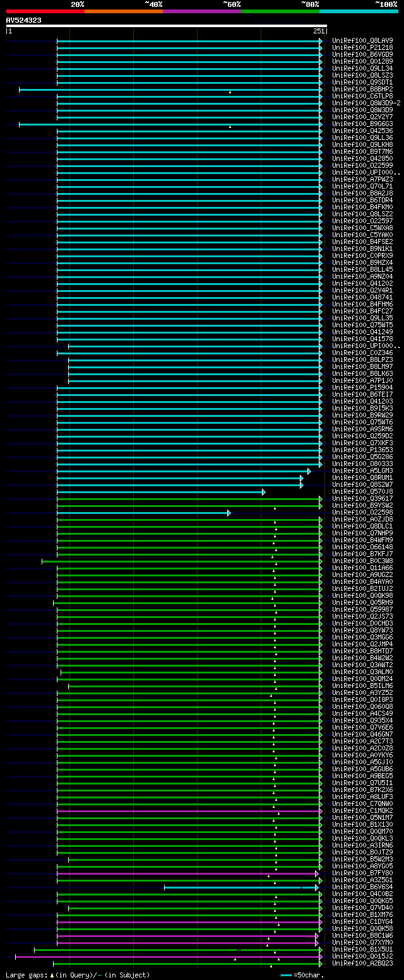Click the cyan alignment bar for Q8LAV9
The height and width of the screenshot is (980, 404).
[x=189, y=41]
